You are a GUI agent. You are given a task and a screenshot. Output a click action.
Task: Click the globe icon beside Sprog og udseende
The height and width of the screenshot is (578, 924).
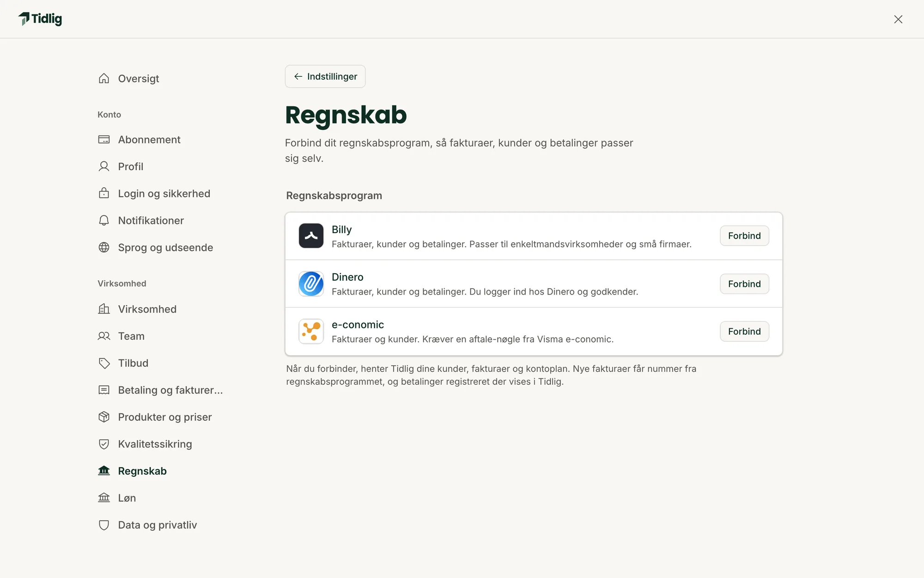(104, 247)
